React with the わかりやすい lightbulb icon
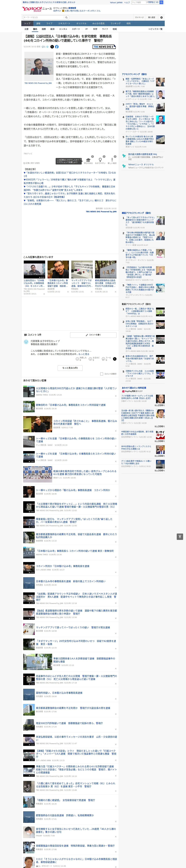Image resolution: width=186 pixels, height=868 pixels. pyautogui.click(x=100, y=160)
